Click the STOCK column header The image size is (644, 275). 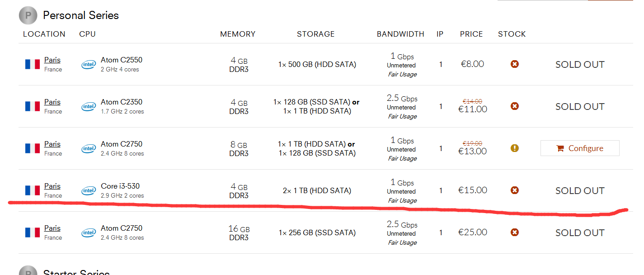coord(512,34)
